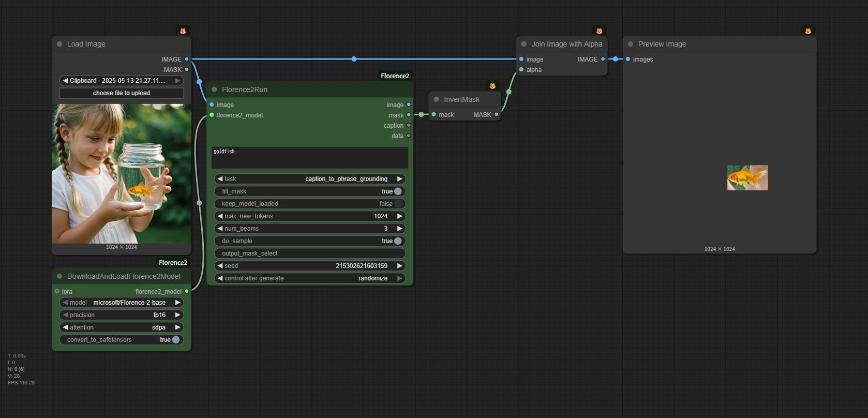Increase num_beams with the right arrow
This screenshot has height=418, width=868.
[x=399, y=229]
